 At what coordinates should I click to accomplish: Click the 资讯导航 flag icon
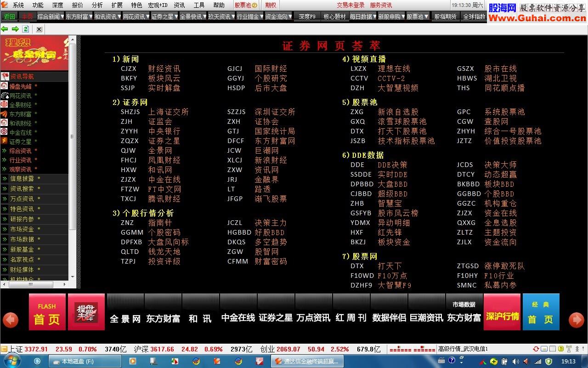(x=5, y=76)
